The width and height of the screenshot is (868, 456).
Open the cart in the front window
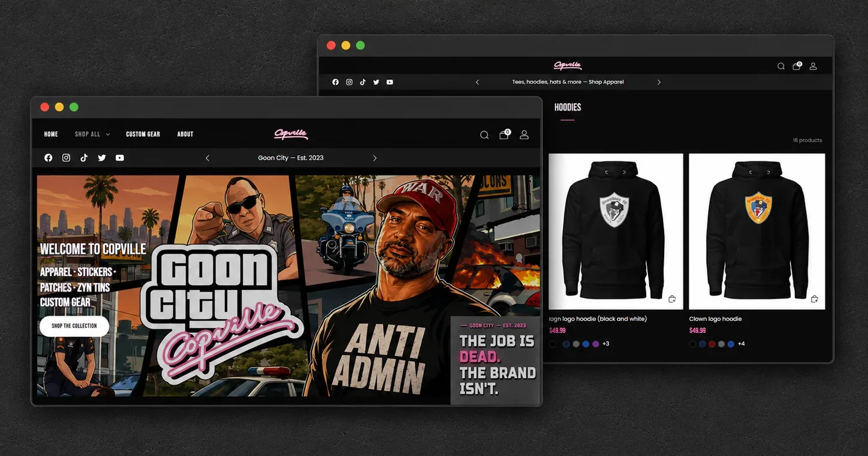504,134
